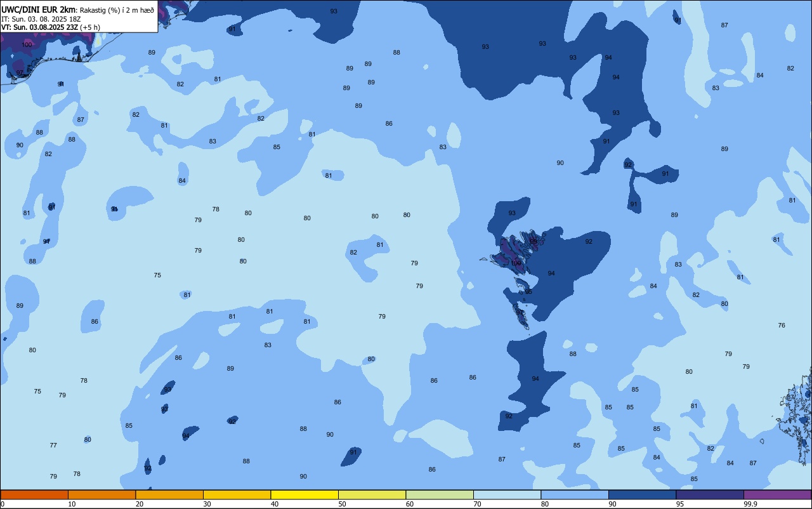Click the map humidity value '77'
This screenshot has height=509, width=812.
click(x=53, y=446)
